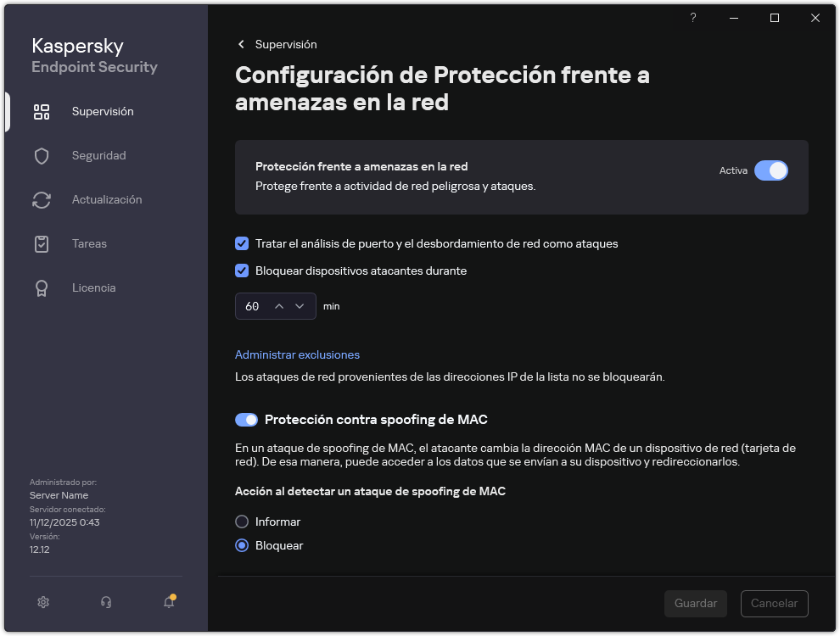Toggle off Protección contra spoofing de MAC
The height and width of the screenshot is (636, 840).
point(246,420)
